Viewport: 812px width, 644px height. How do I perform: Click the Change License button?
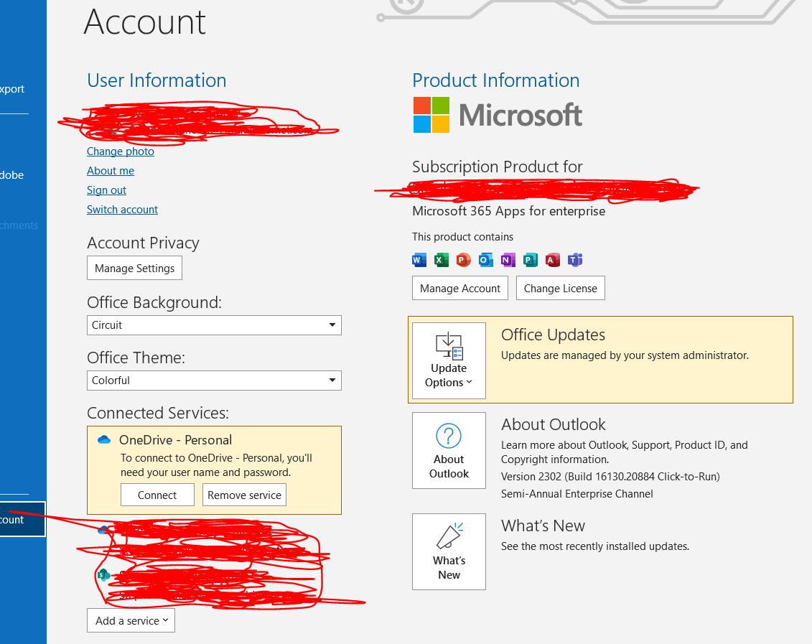[x=560, y=289]
